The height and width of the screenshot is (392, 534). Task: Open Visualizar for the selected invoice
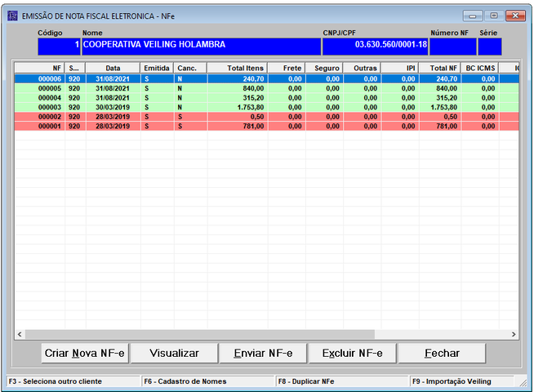[172, 353]
